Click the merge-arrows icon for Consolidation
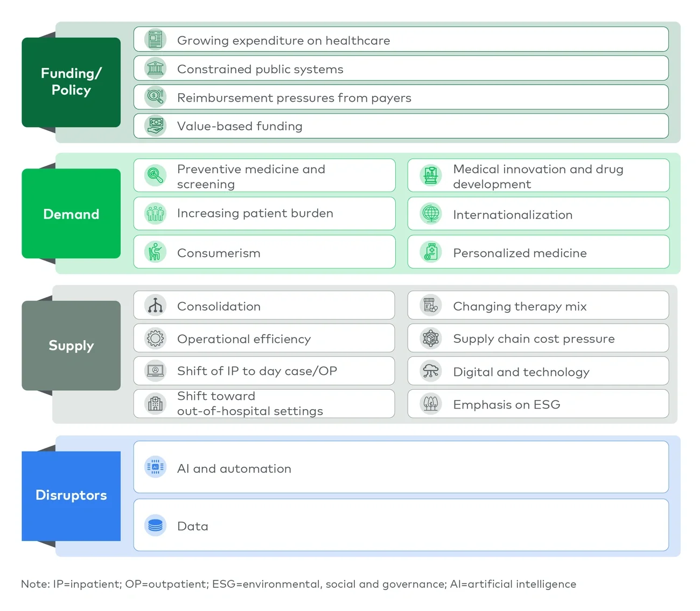This screenshot has height=611, width=700. click(155, 305)
